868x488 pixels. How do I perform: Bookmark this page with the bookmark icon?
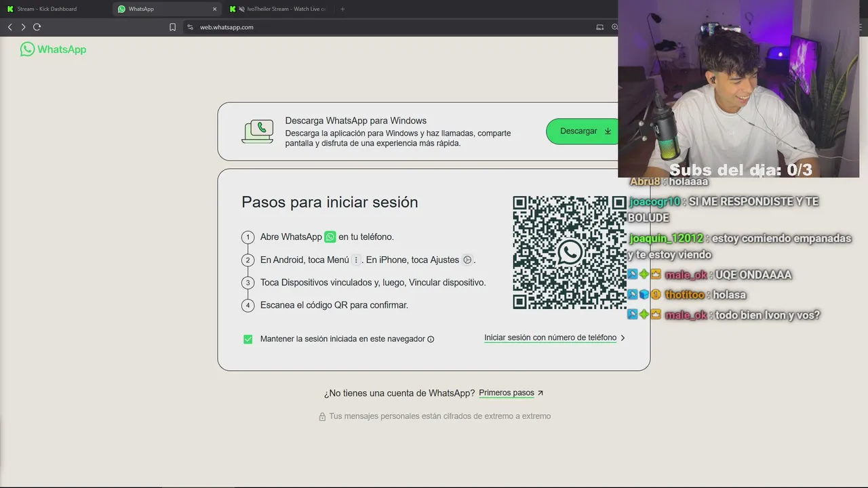[172, 27]
